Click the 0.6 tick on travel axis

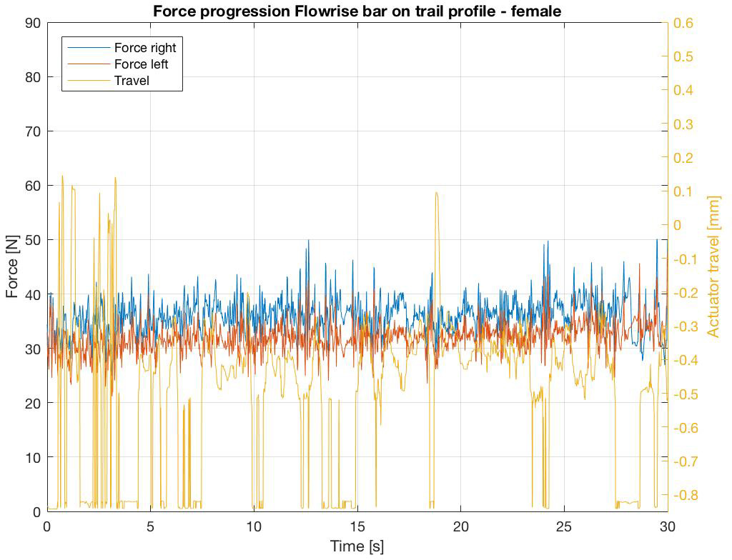point(683,23)
